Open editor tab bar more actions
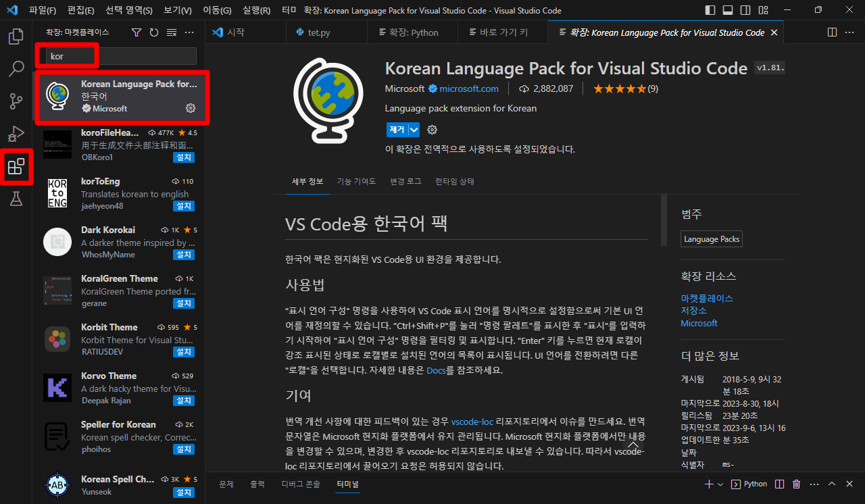The width and height of the screenshot is (865, 504). click(x=849, y=32)
